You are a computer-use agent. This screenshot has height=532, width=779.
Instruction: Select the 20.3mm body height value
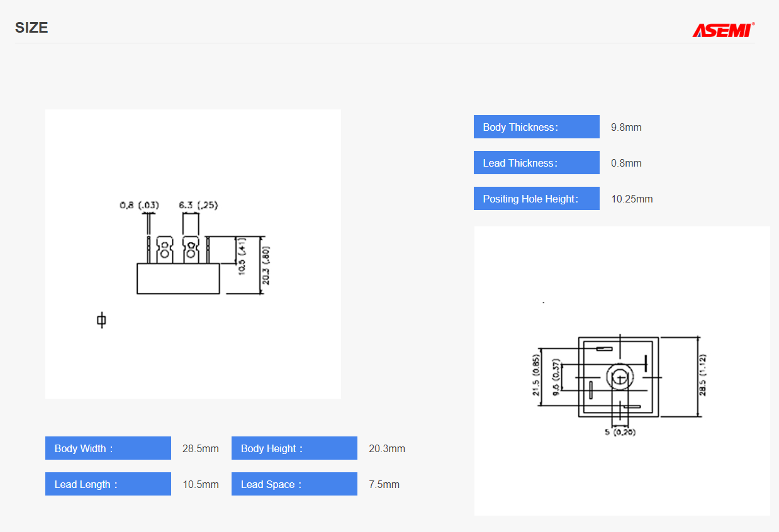point(387,448)
